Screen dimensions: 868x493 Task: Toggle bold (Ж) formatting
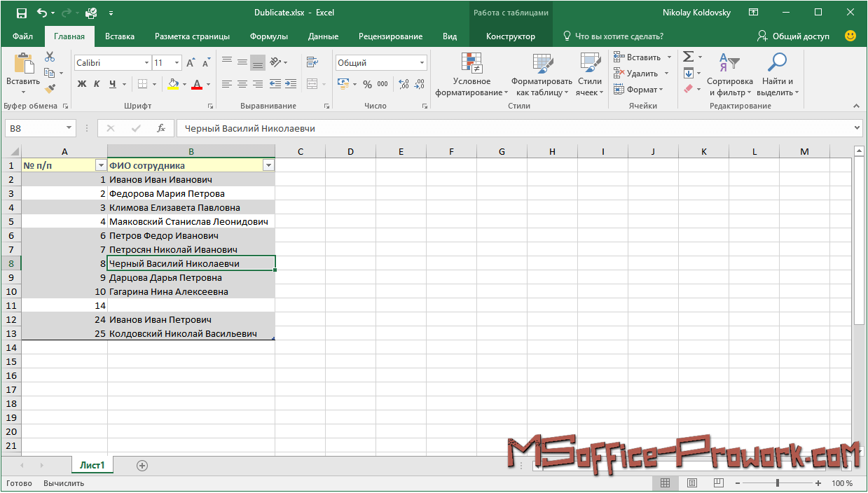click(x=81, y=84)
